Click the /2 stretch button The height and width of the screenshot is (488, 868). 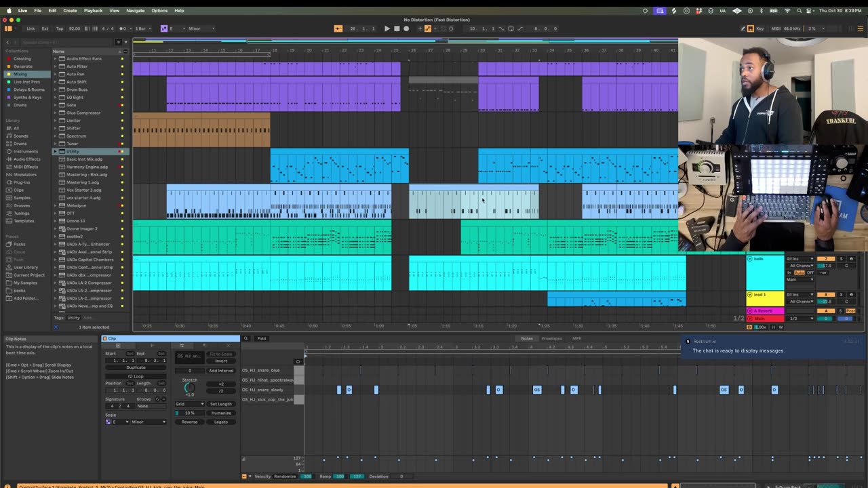coord(221,390)
